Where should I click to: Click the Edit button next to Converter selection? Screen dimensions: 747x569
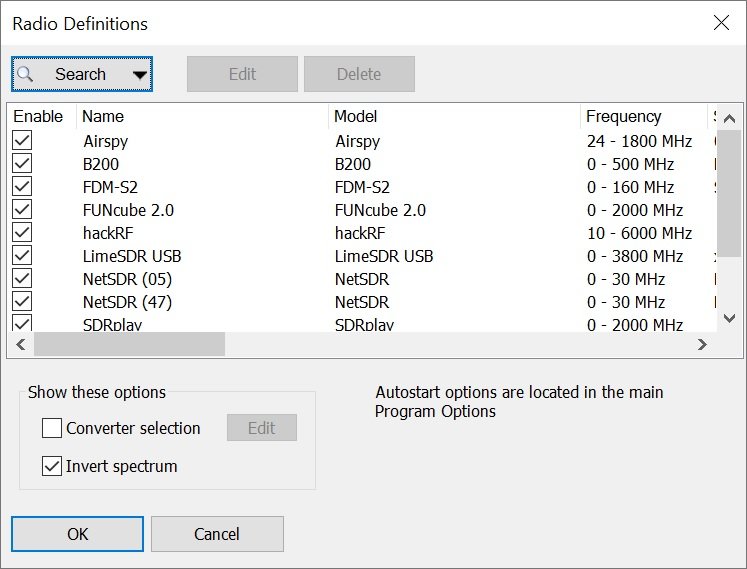[x=262, y=427]
